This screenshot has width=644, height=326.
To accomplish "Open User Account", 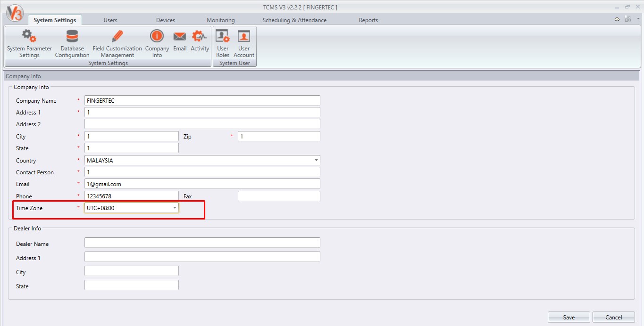I will 244,44.
